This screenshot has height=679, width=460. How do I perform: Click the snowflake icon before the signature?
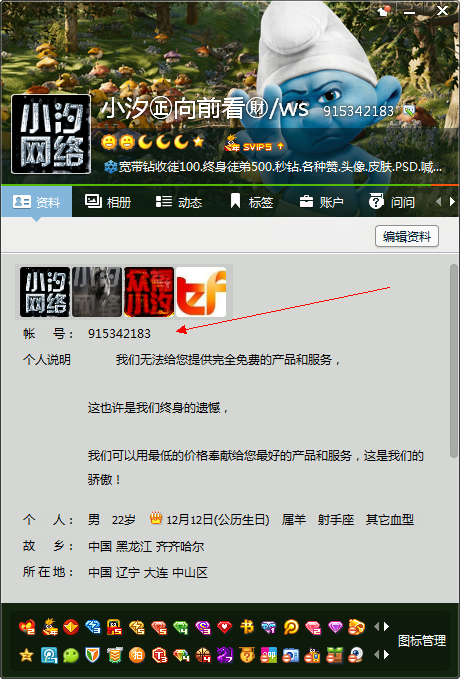tap(110, 167)
